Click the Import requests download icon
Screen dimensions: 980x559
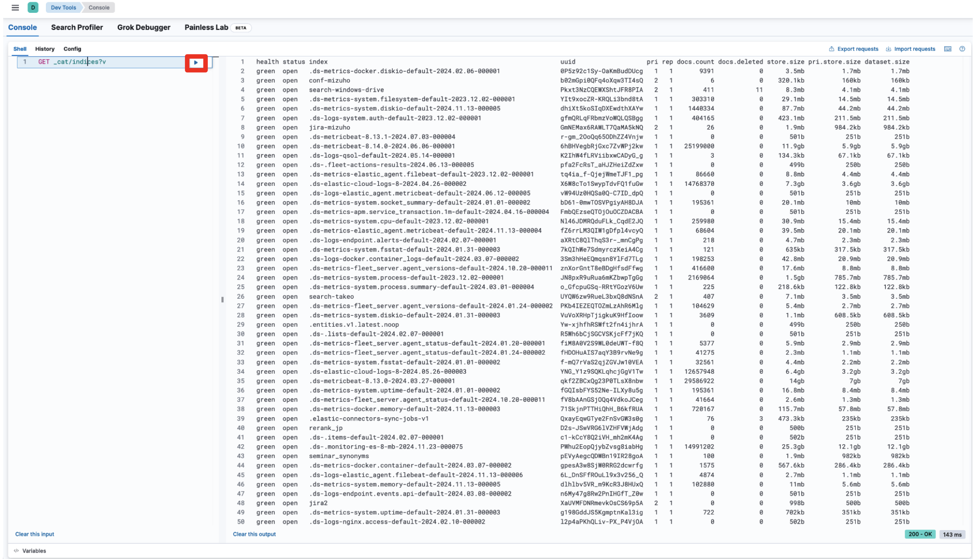pyautogui.click(x=888, y=49)
